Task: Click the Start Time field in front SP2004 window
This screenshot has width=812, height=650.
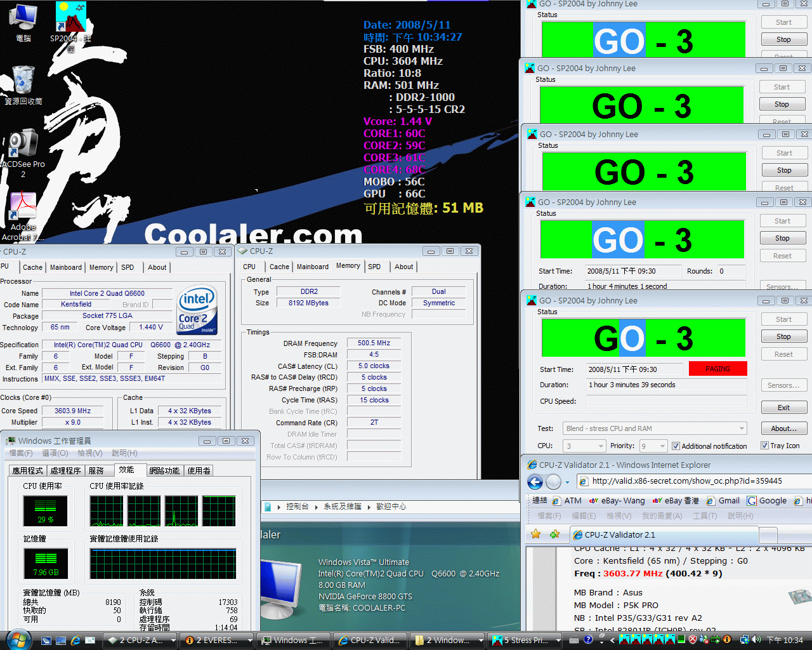Action: click(x=635, y=369)
